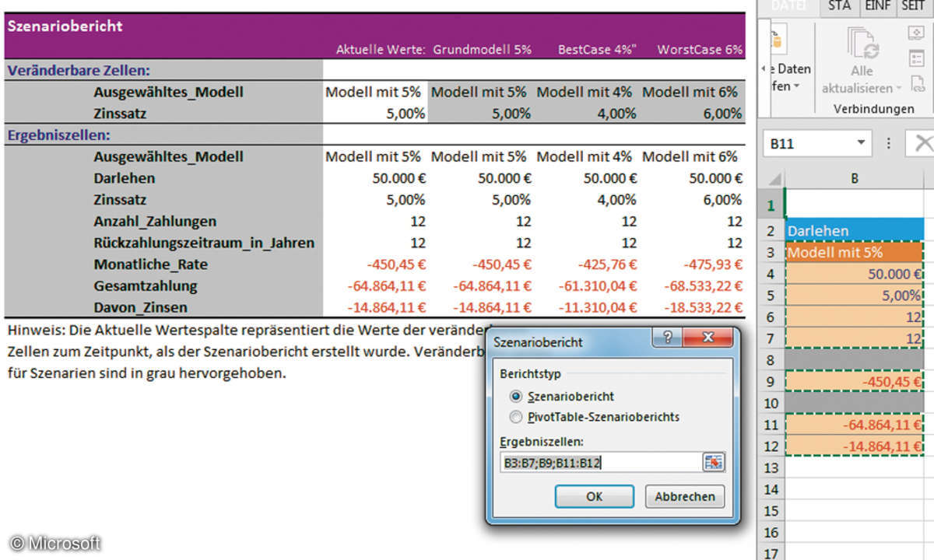Click the help question mark in dialog
934x560 pixels.
tap(667, 338)
